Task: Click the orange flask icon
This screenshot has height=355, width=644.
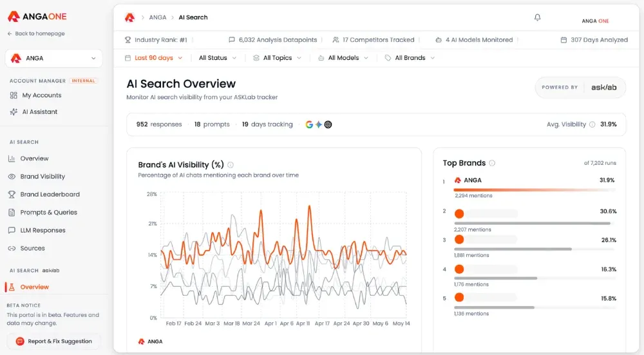Action: point(12,287)
